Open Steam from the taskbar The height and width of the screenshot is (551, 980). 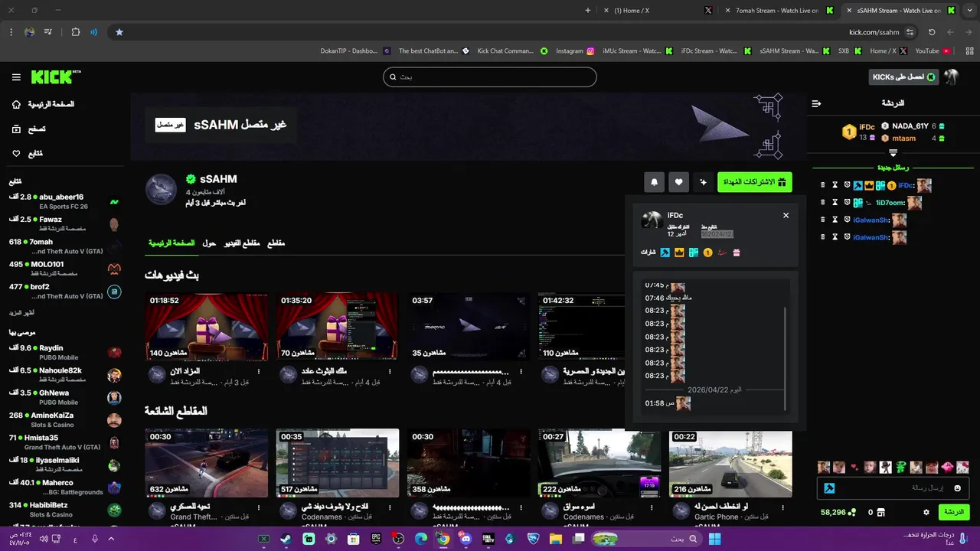tap(286, 539)
